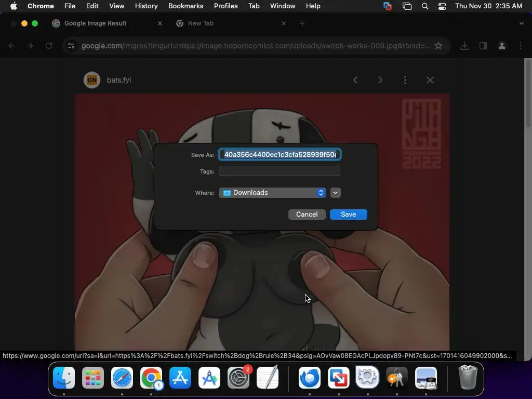This screenshot has height=399, width=532.
Task: Expand the save dialog with the chevron button
Action: (x=335, y=193)
